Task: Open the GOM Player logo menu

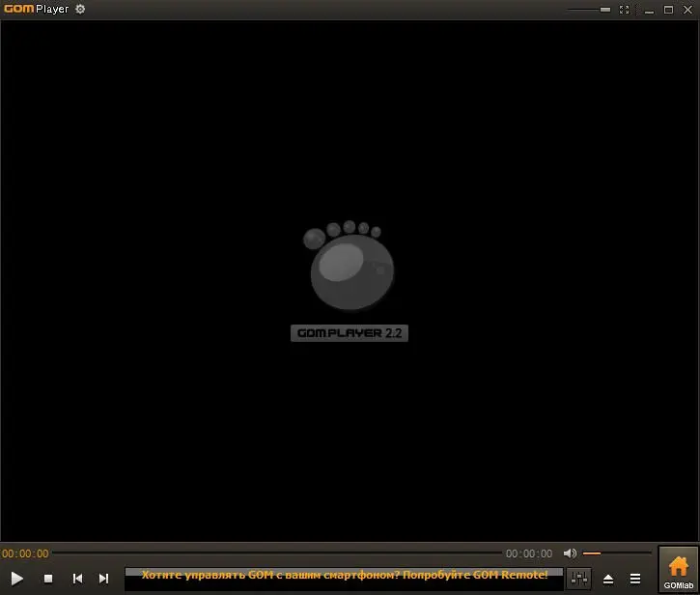Action: click(36, 9)
